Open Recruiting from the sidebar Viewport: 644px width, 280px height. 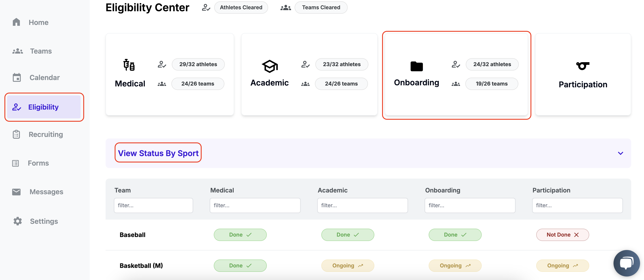pyautogui.click(x=45, y=134)
